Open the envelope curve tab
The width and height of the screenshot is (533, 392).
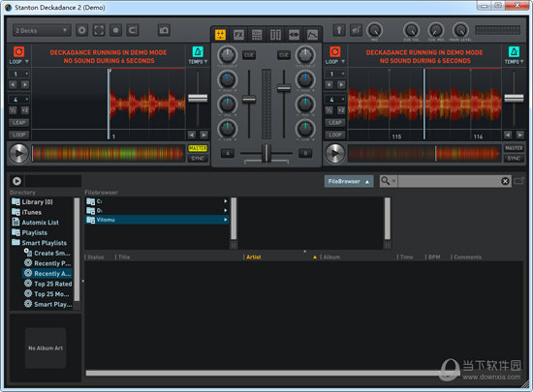click(x=312, y=35)
